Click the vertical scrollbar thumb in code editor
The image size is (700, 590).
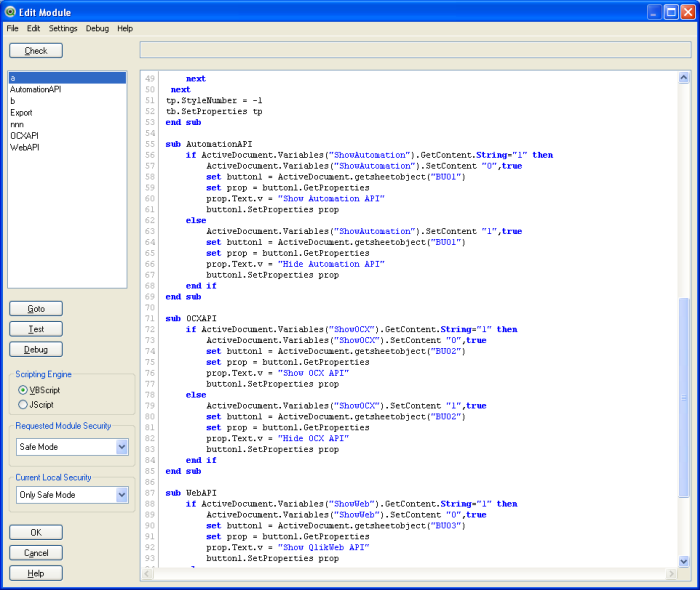pos(684,395)
